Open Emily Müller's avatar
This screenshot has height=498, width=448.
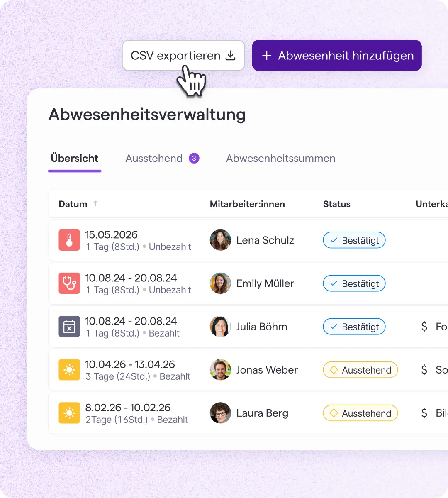point(221,283)
